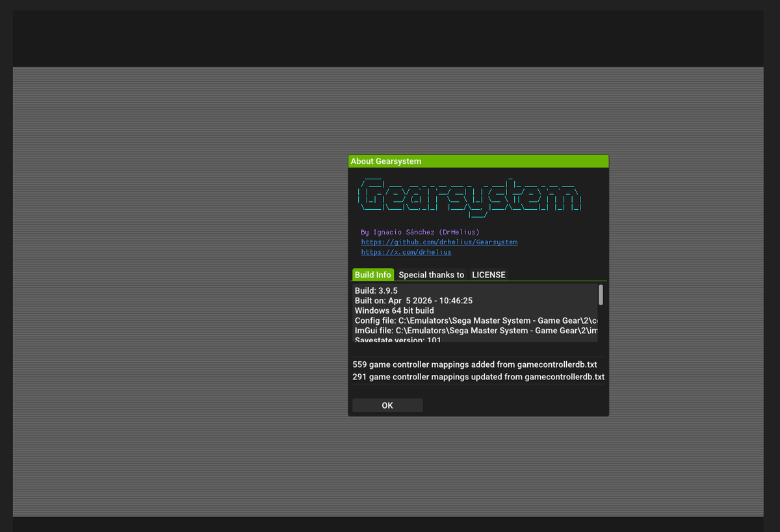780x532 pixels.
Task: Click the OK button in About dialog
Action: [x=387, y=405]
